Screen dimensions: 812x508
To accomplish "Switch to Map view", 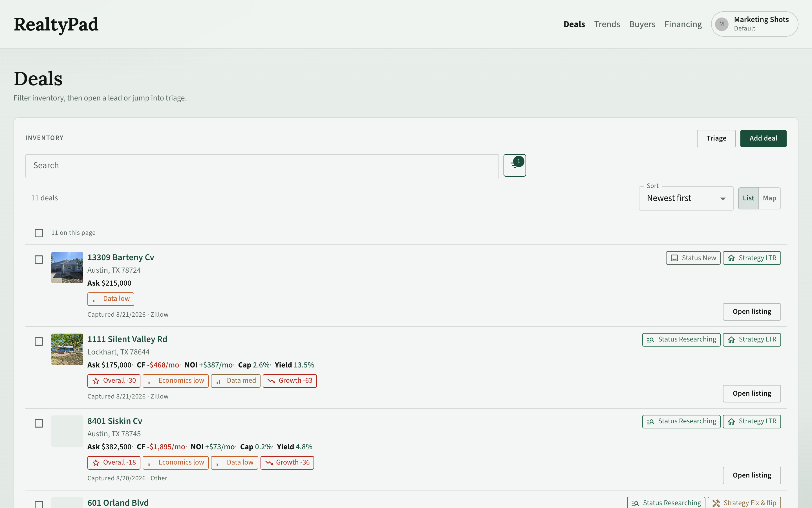I will 769,198.
